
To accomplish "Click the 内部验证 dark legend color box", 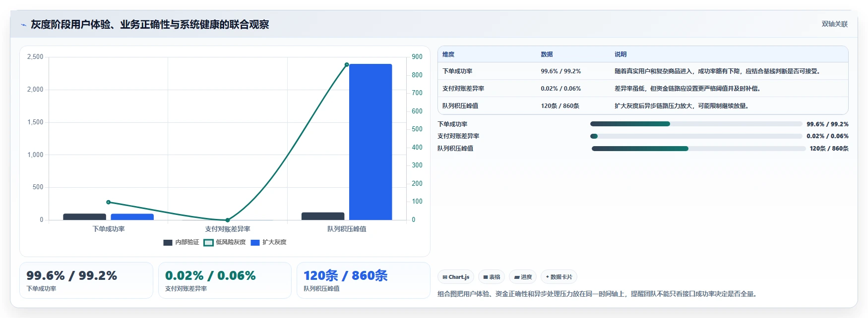I will (x=168, y=242).
